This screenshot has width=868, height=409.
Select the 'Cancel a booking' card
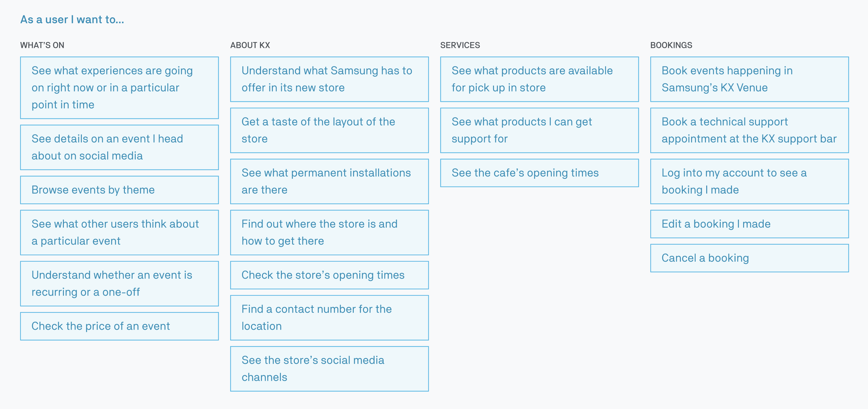tap(750, 258)
